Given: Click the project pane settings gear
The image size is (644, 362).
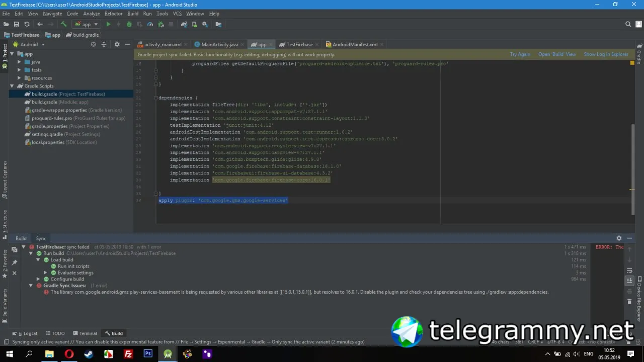Looking at the screenshot, I should click(117, 44).
